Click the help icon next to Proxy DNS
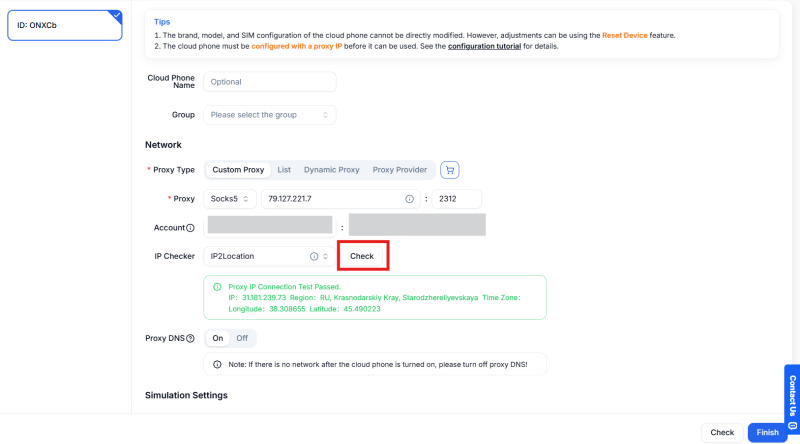The height and width of the screenshot is (444, 800). [x=190, y=338]
